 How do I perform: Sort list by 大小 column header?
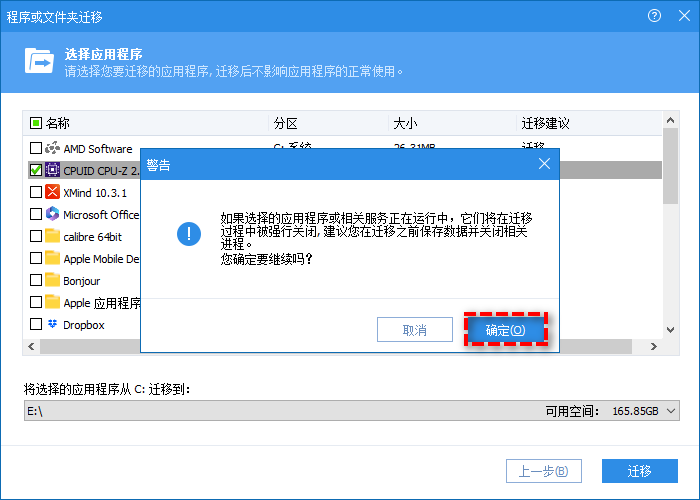(x=405, y=123)
